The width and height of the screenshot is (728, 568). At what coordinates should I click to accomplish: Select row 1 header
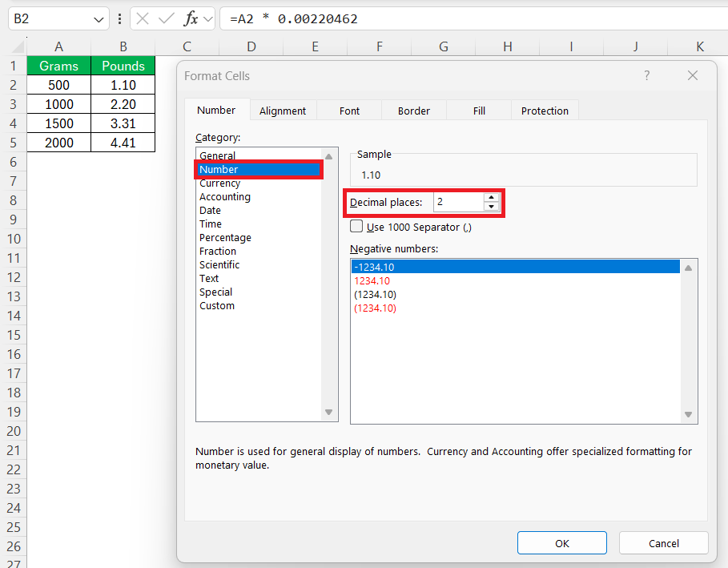click(x=13, y=66)
